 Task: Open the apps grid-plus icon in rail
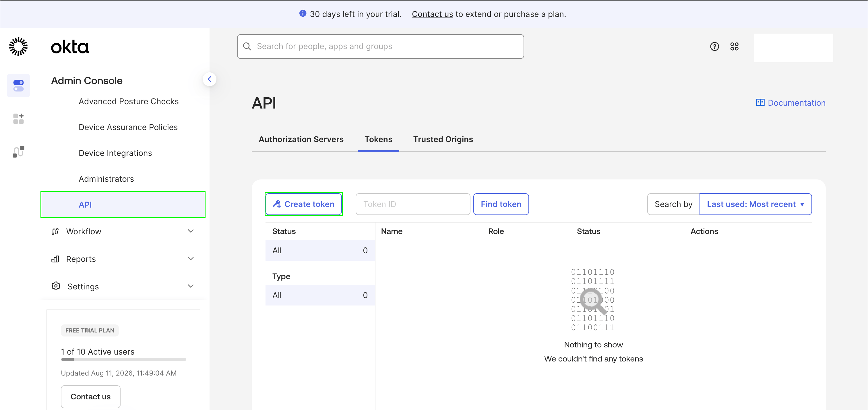18,119
